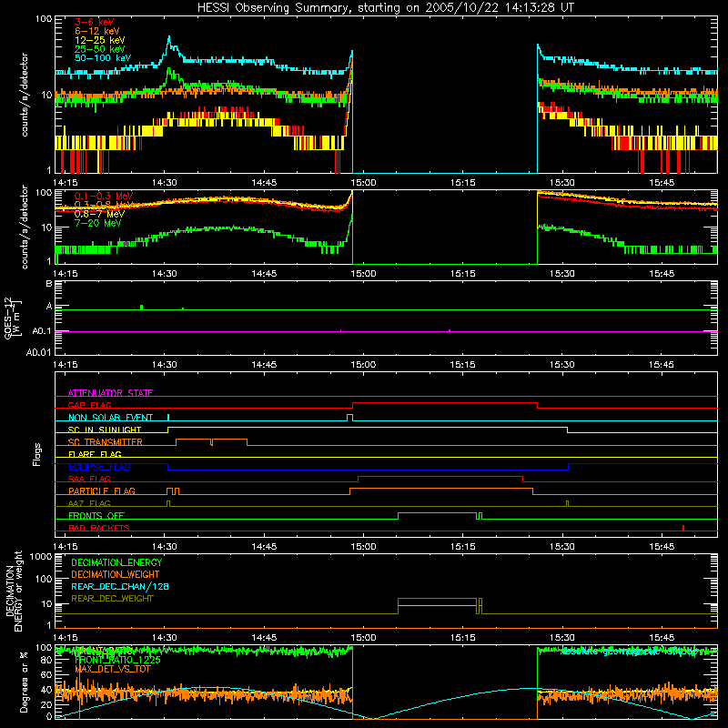The height and width of the screenshot is (728, 728).
Task: Select the 25-50 keV legend entry
Action: 99,49
